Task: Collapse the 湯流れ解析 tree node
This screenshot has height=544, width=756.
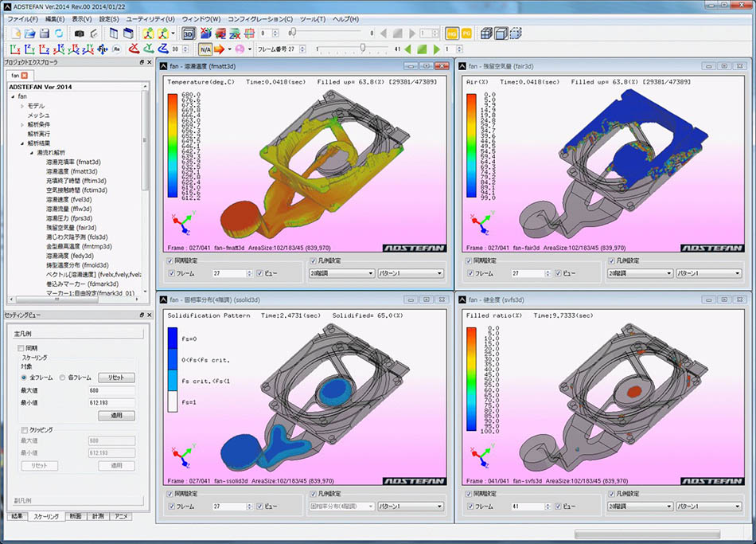Action: 32,153
